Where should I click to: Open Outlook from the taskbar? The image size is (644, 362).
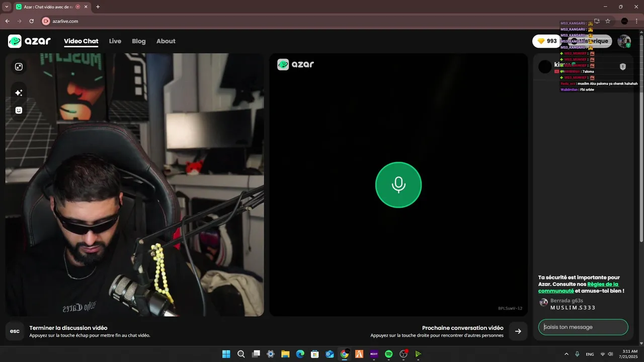[330, 354]
